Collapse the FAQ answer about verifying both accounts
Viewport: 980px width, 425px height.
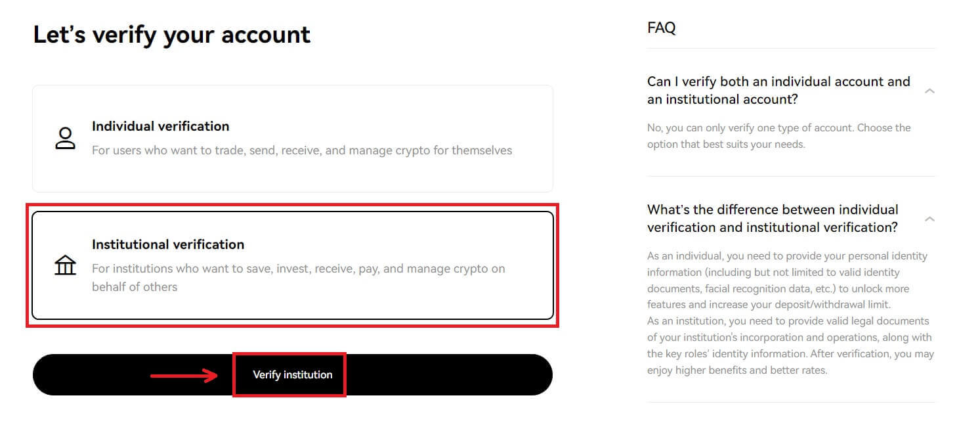click(930, 91)
